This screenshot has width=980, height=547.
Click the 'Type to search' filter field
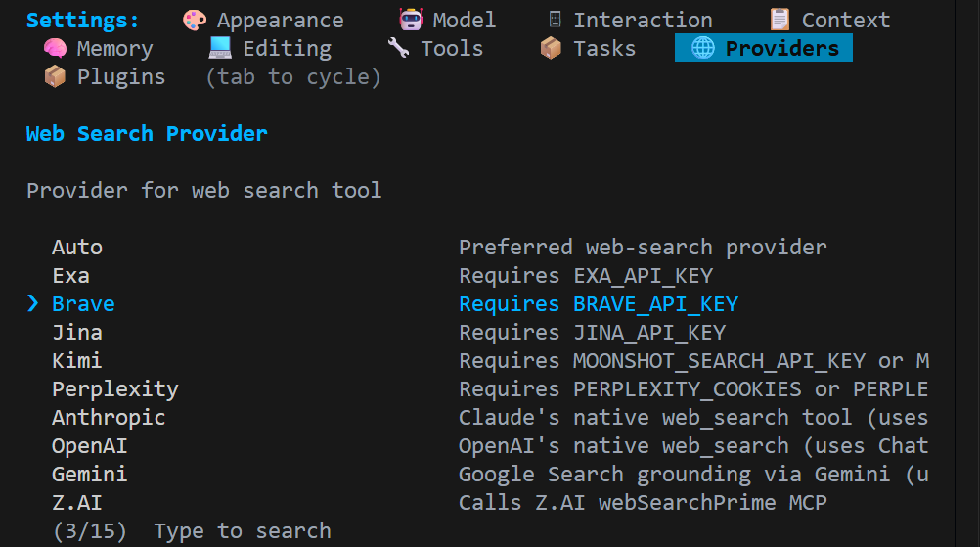pyautogui.click(x=243, y=531)
